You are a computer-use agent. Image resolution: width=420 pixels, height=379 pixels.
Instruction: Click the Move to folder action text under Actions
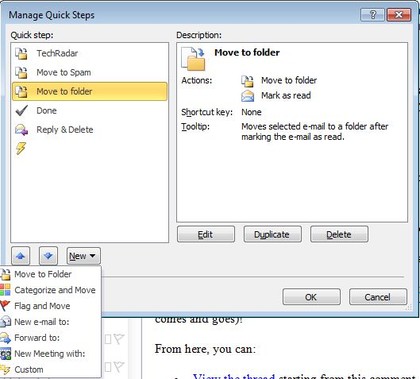pyautogui.click(x=289, y=80)
